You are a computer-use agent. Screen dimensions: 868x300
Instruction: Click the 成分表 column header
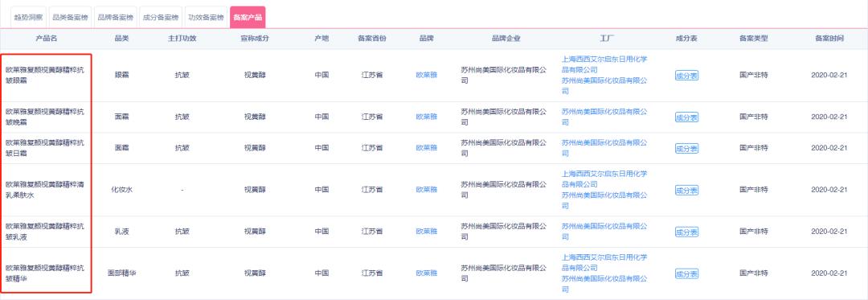[686, 39]
